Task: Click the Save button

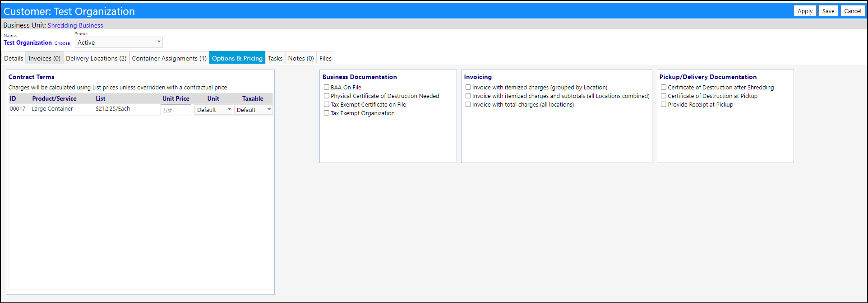Action: 828,11
